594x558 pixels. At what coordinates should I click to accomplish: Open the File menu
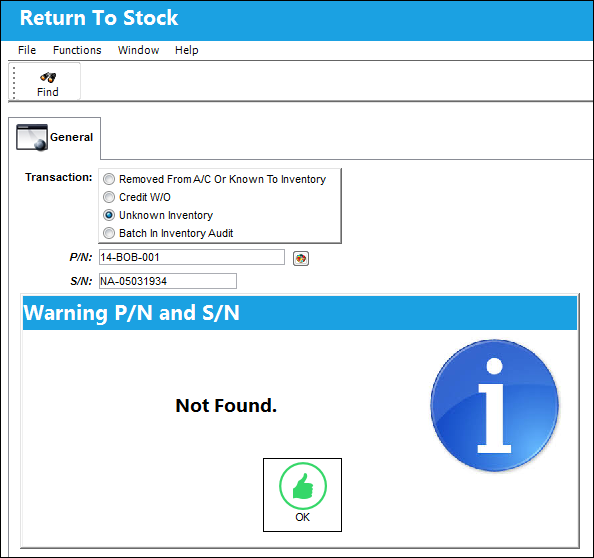27,50
